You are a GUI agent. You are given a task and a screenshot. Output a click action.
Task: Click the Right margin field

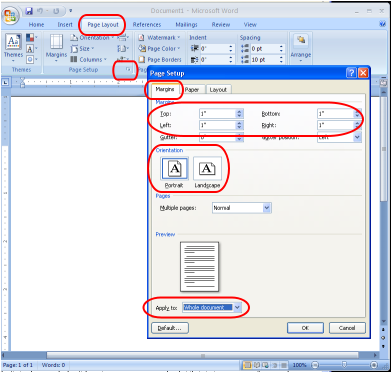336,126
